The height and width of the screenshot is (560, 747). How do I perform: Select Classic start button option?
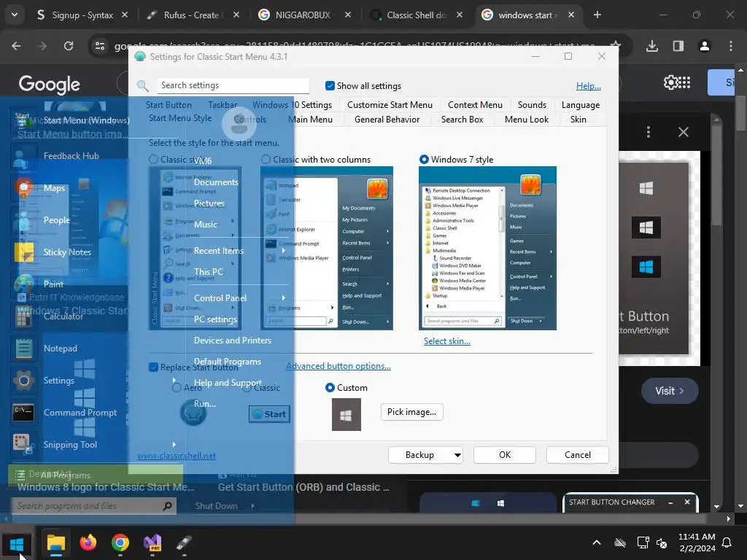(247, 388)
